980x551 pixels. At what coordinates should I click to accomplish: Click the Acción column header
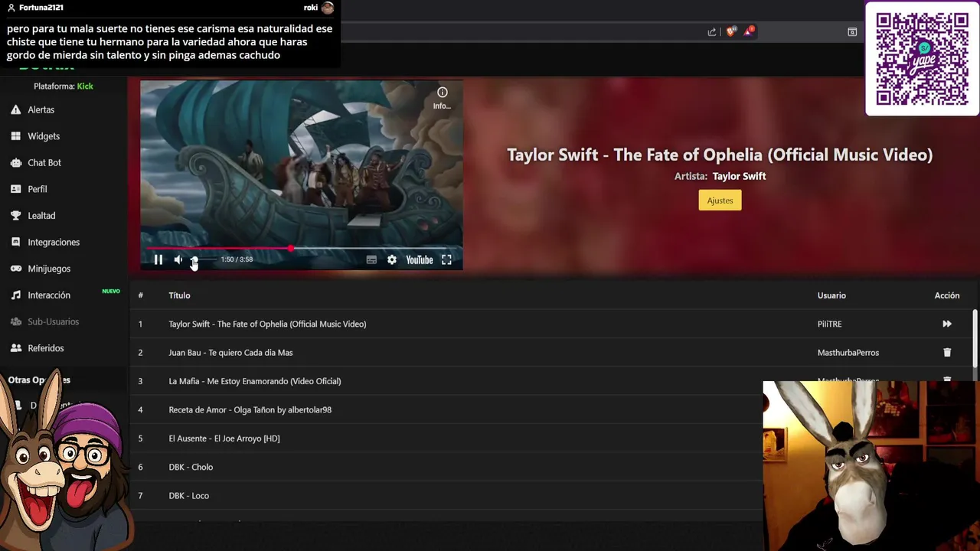pos(947,295)
